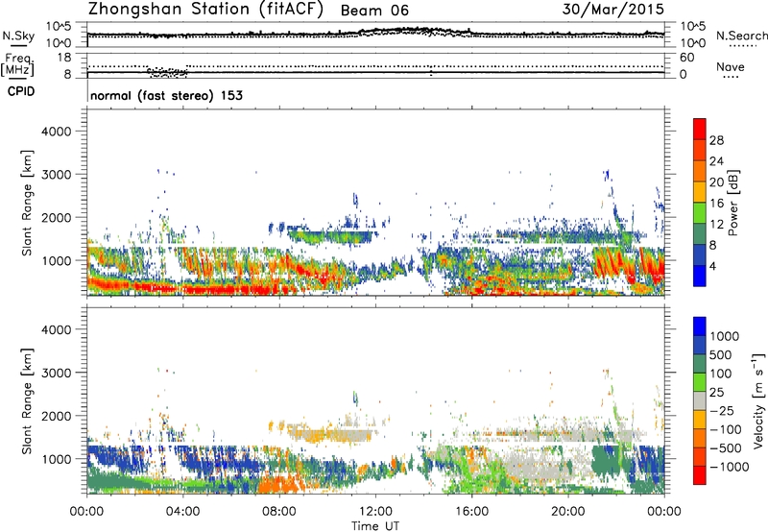The height and width of the screenshot is (532, 768).
Task: Click the '500' label on velocity colour bar
Action: click(720, 354)
